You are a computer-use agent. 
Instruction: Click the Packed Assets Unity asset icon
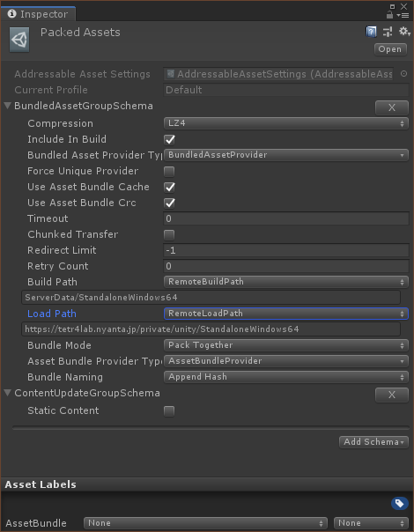[x=19, y=40]
